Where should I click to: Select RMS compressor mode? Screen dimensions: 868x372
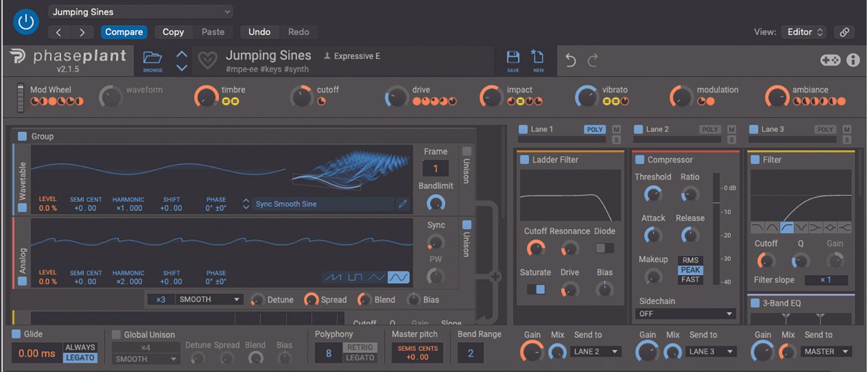pyautogui.click(x=691, y=260)
